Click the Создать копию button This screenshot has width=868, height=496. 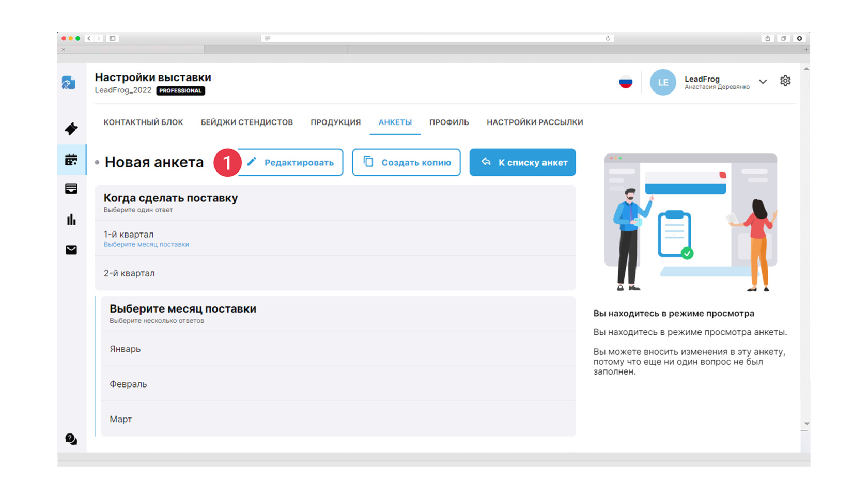pos(406,162)
